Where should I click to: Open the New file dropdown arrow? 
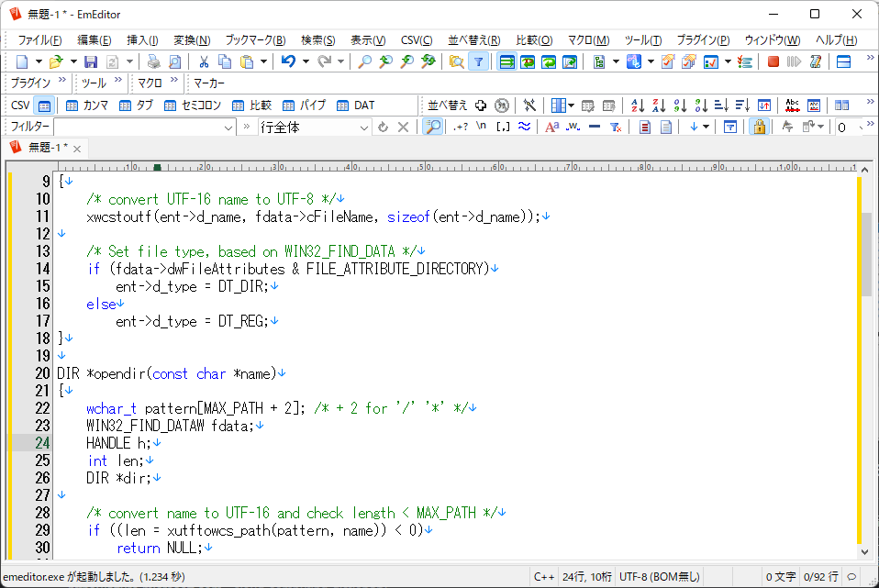click(x=39, y=61)
